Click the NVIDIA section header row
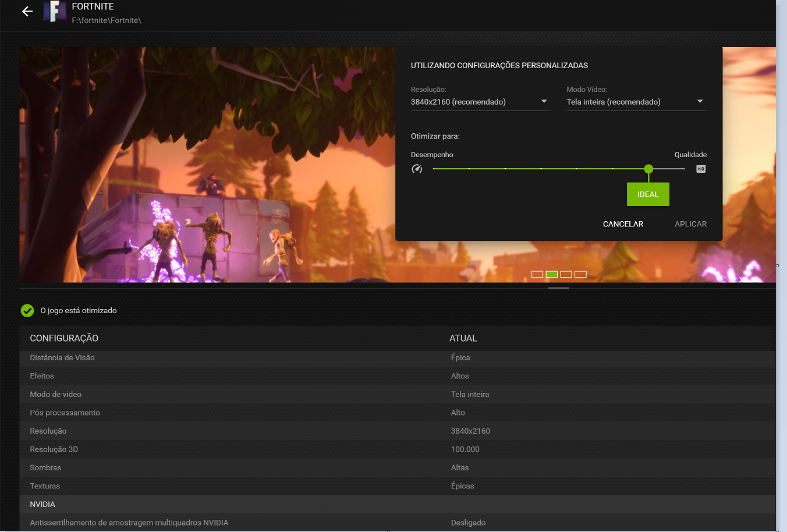 397,505
